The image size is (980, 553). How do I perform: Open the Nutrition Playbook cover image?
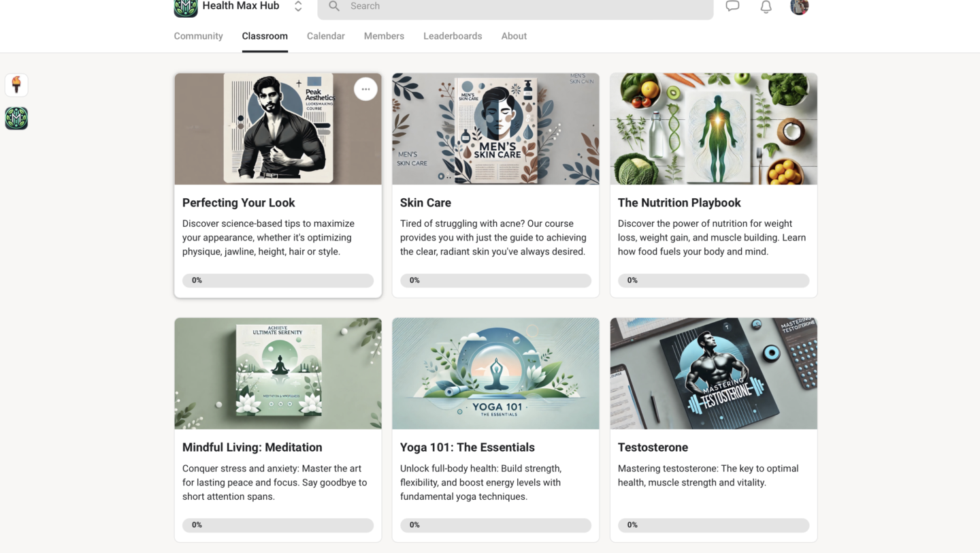pyautogui.click(x=713, y=129)
